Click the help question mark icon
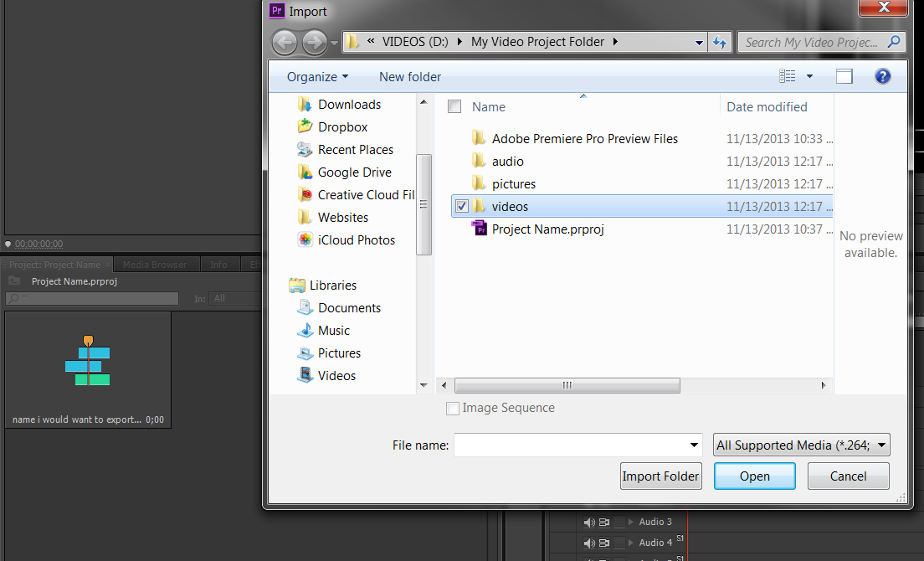924x561 pixels. (882, 76)
